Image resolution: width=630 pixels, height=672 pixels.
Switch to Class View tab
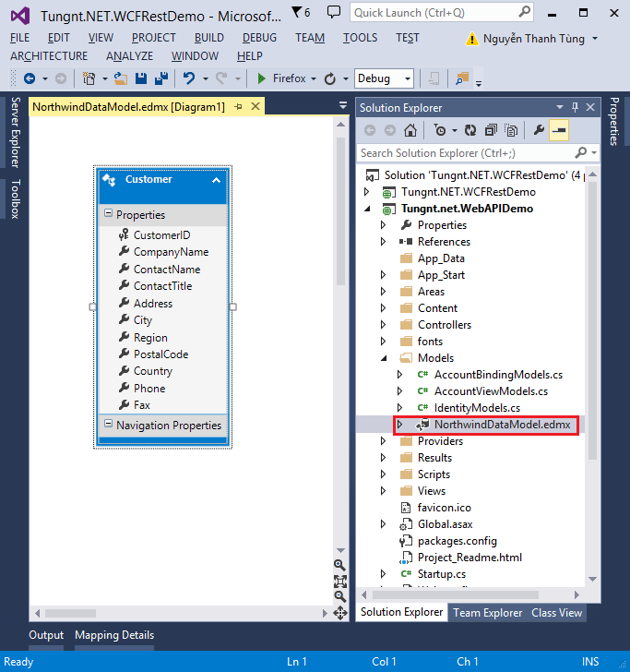click(x=557, y=613)
